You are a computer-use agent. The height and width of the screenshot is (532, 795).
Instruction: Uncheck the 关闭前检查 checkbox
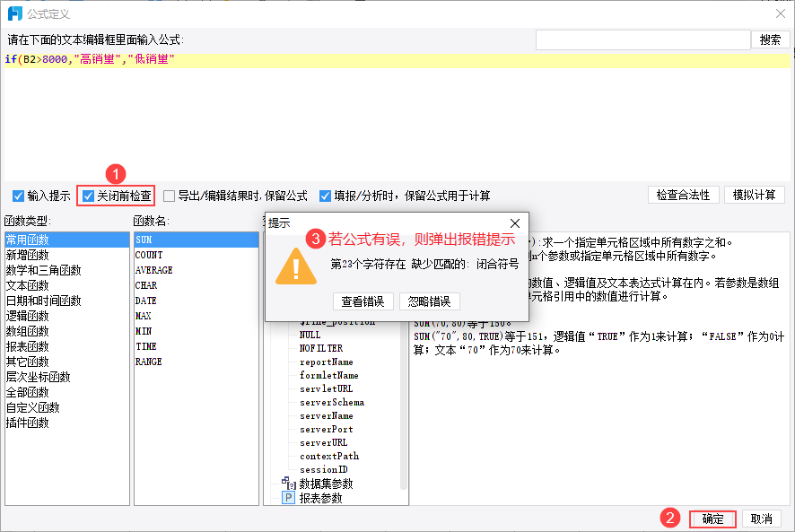(88, 196)
